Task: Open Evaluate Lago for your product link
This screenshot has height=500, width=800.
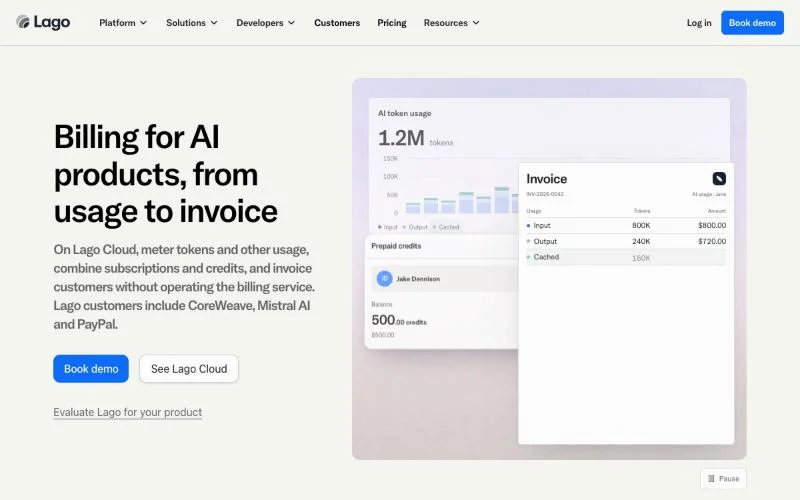Action: tap(128, 412)
